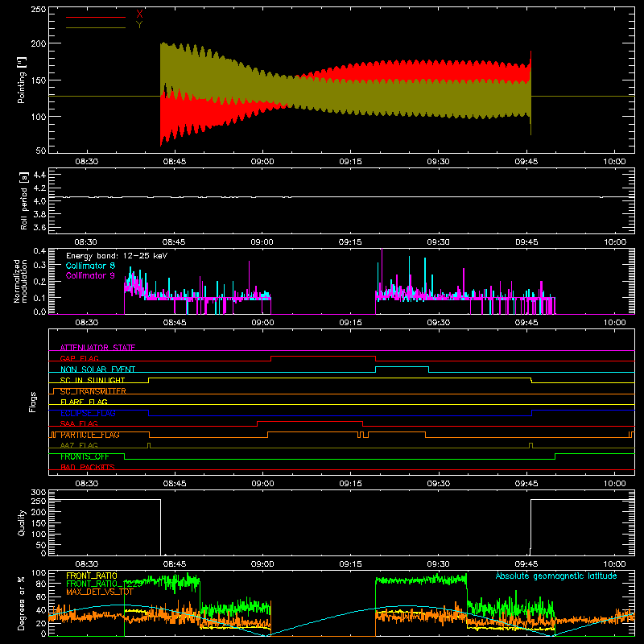Click the 'Normalized modulation' axis title

pos(20,281)
